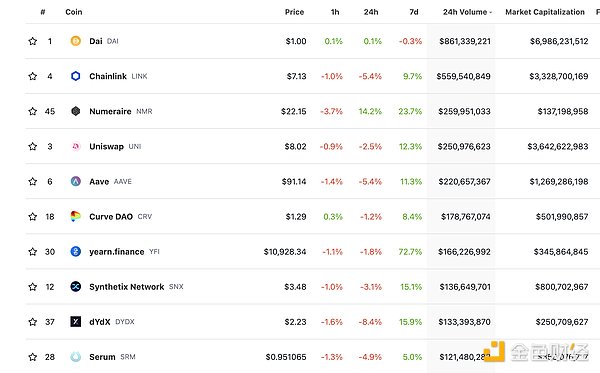Sort by 24h Volume column header

pyautogui.click(x=467, y=12)
